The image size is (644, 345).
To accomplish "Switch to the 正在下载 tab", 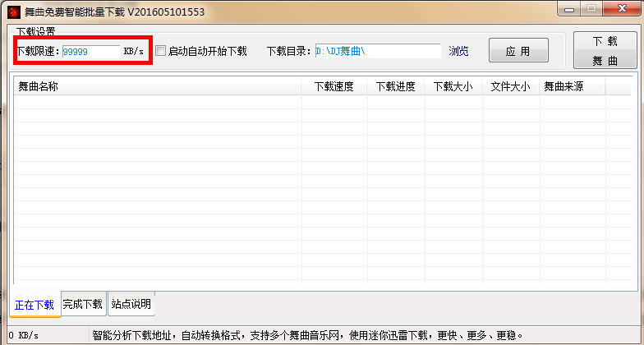I will [x=34, y=305].
